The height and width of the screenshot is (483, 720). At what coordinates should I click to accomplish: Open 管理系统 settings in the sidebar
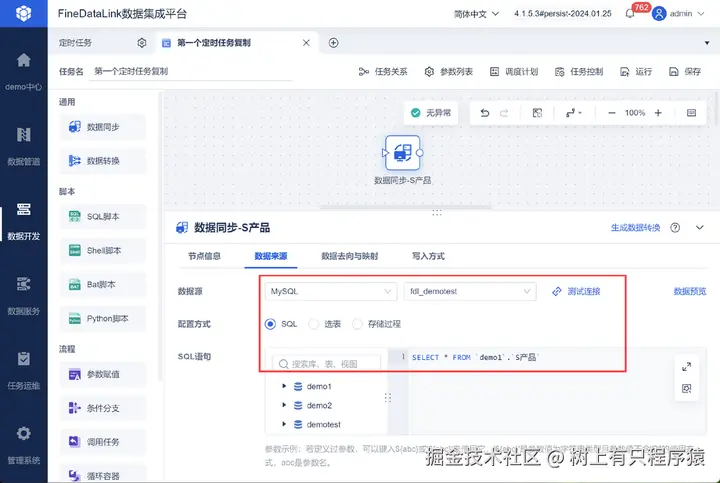(23, 445)
